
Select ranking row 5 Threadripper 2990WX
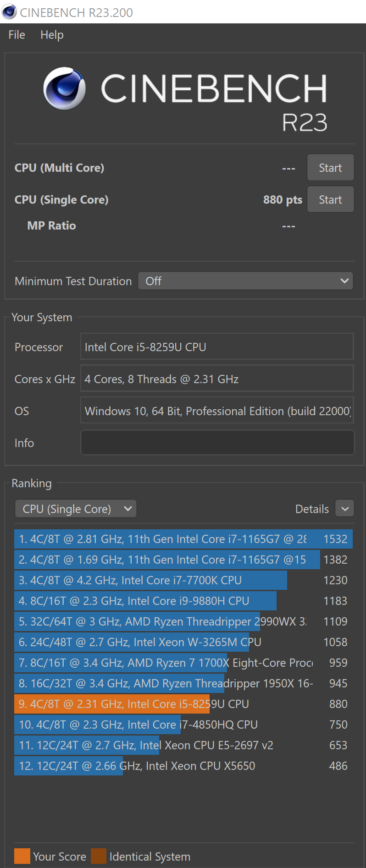coord(183,621)
